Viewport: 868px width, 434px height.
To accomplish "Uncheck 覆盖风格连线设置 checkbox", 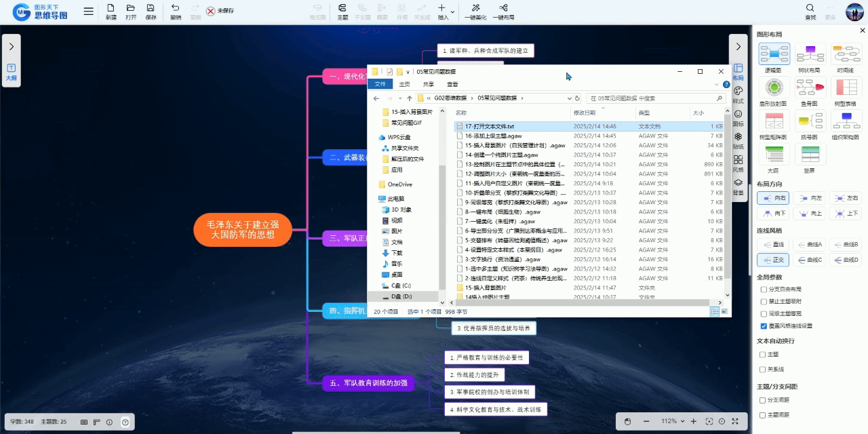I will tap(764, 325).
